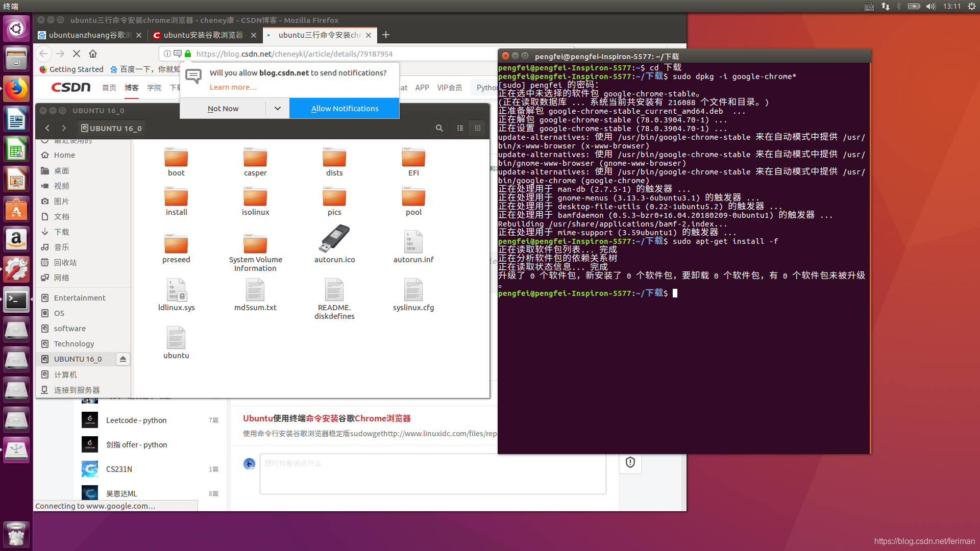Switch file manager to grid view
This screenshot has height=551, width=980.
(478, 128)
